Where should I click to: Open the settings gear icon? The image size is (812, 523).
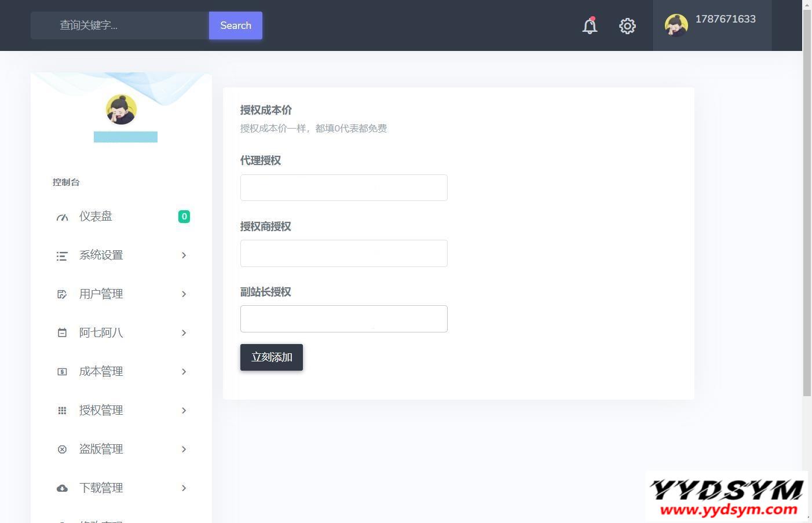[x=627, y=26]
